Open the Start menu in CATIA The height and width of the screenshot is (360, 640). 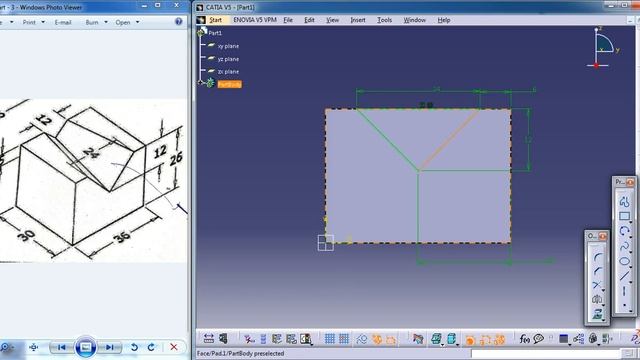(215, 20)
